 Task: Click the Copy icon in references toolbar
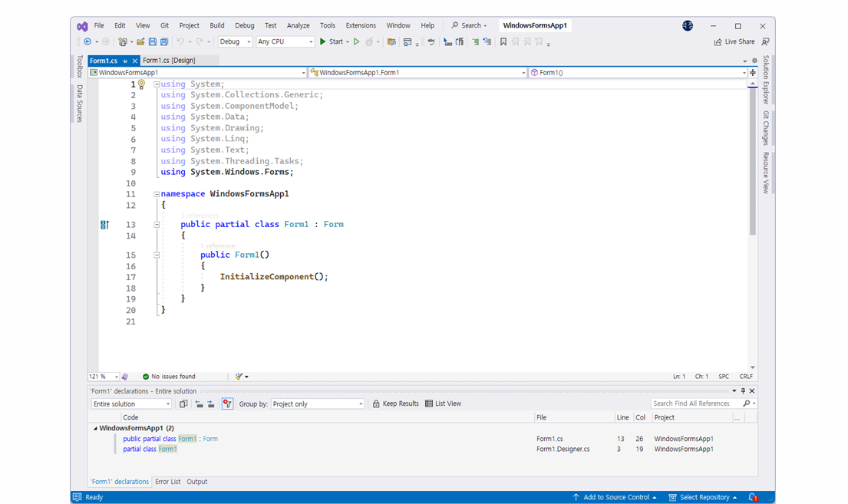pyautogui.click(x=183, y=404)
